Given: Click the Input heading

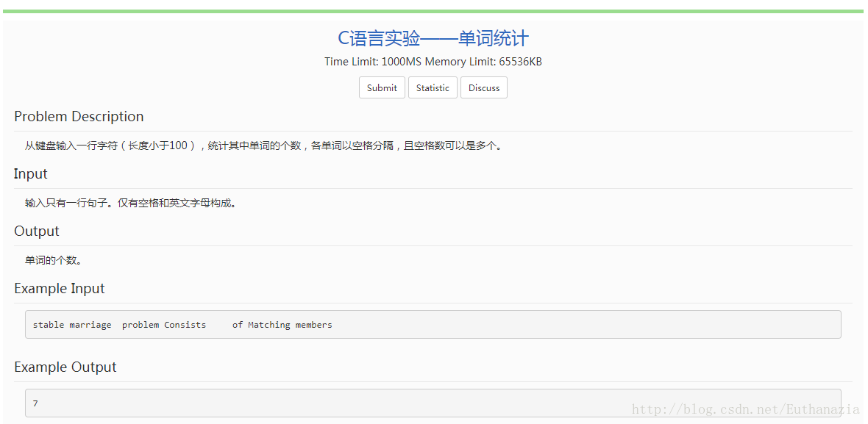Looking at the screenshot, I should point(30,173).
